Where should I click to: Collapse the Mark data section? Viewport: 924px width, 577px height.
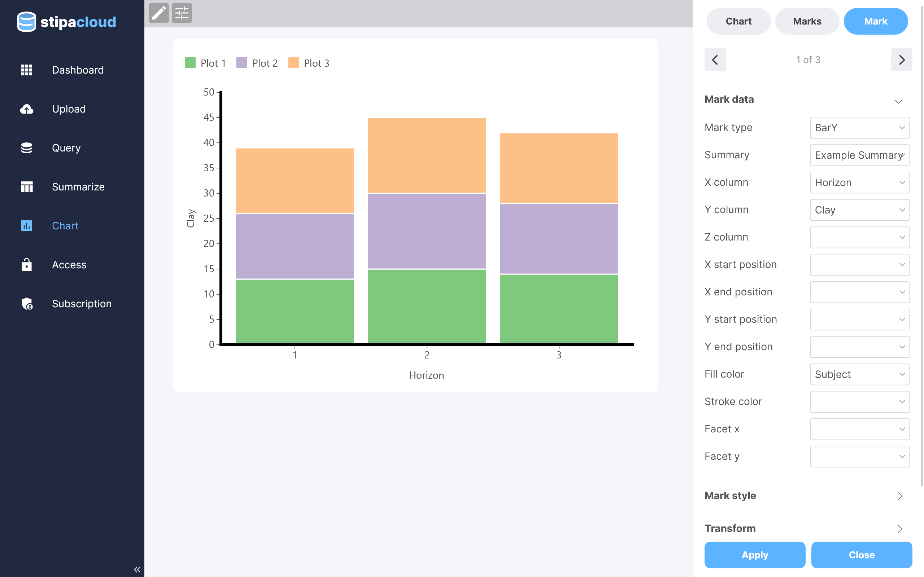coord(898,101)
